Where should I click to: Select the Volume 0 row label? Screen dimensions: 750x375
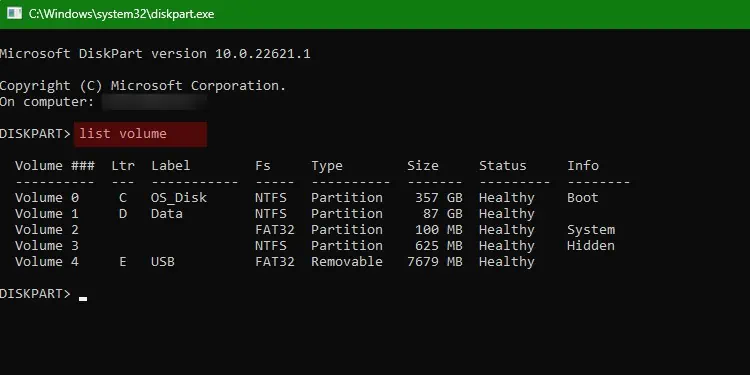click(47, 198)
